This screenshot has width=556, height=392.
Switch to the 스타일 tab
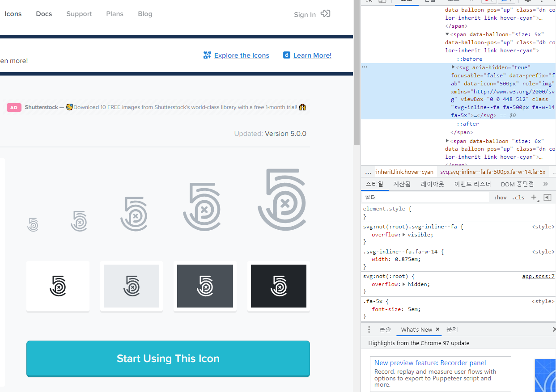pyautogui.click(x=374, y=184)
